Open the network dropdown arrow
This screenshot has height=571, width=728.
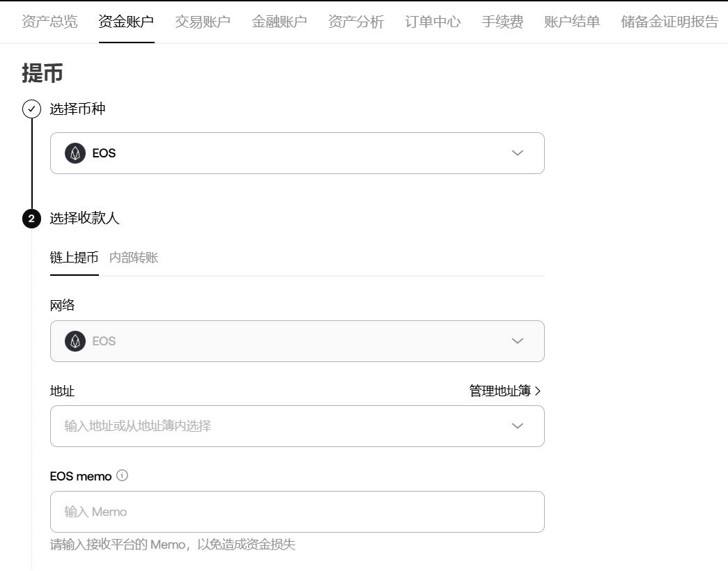click(x=517, y=341)
